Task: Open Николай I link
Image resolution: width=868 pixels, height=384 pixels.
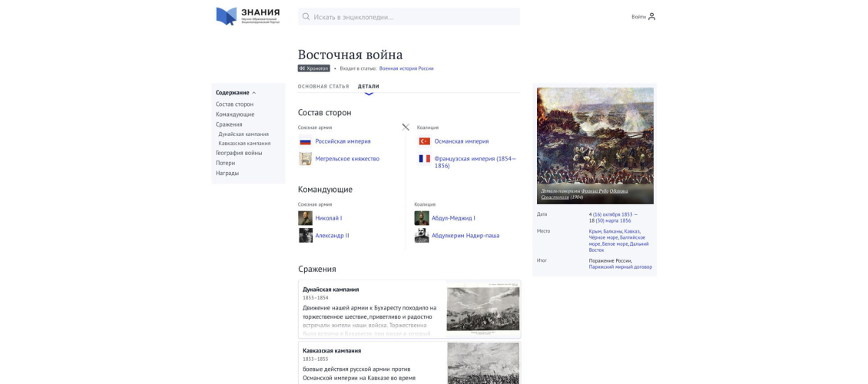Action: pos(329,218)
